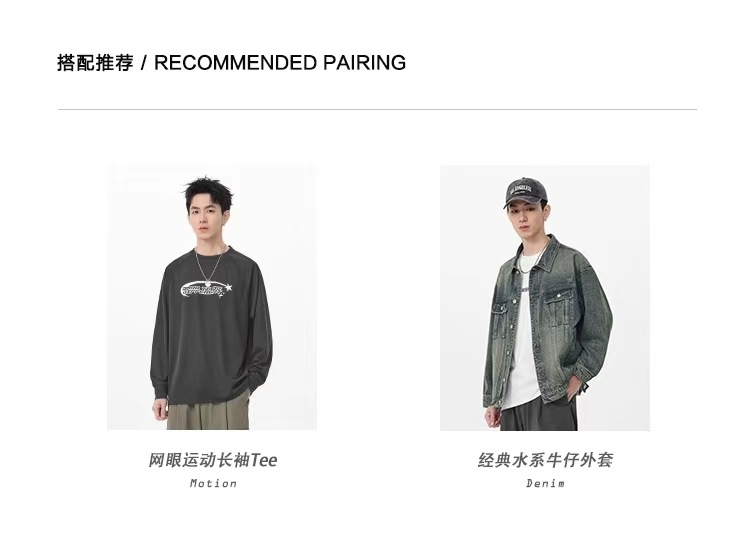Select the Motion subtitle label
This screenshot has width=750, height=541.
tap(213, 484)
